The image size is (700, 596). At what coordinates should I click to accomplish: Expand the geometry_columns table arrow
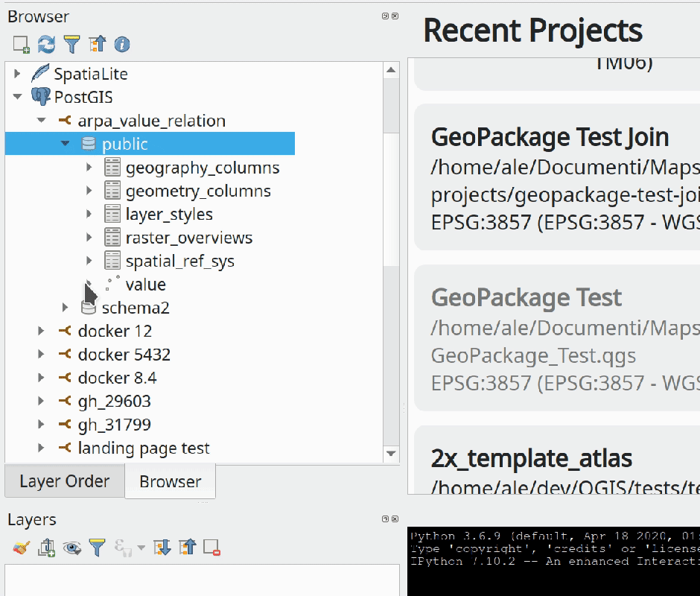pyautogui.click(x=89, y=191)
